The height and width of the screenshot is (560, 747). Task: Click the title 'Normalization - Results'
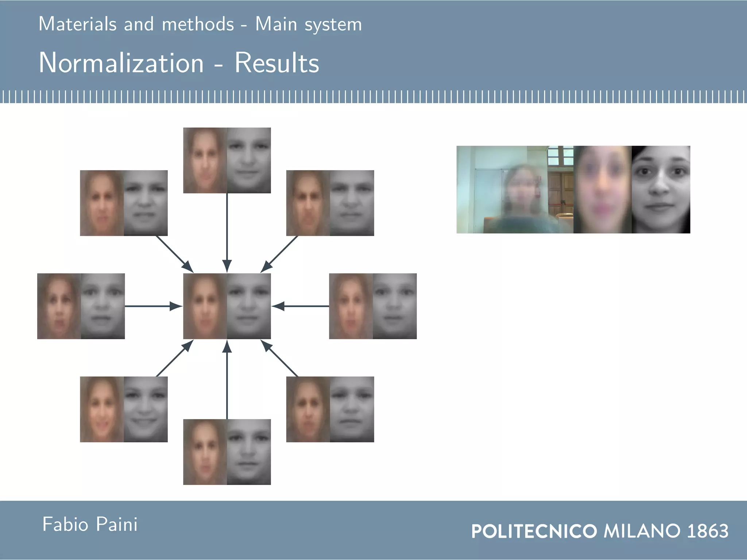pyautogui.click(x=179, y=63)
